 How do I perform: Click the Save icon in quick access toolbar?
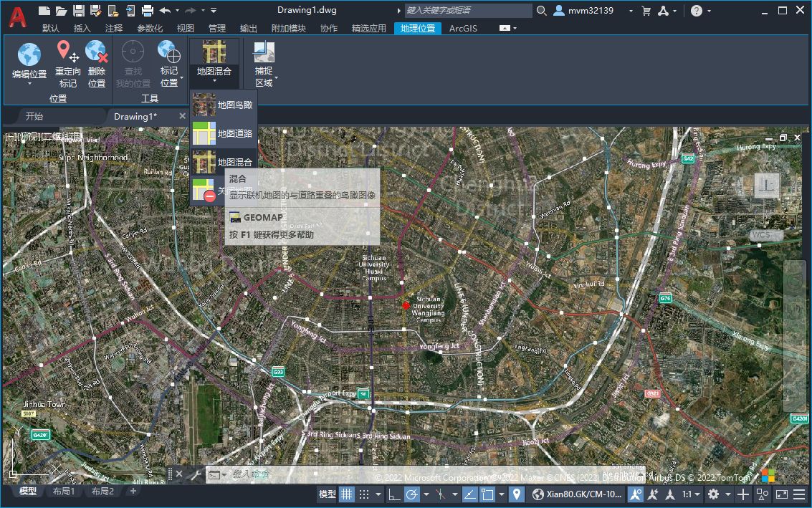coord(79,11)
